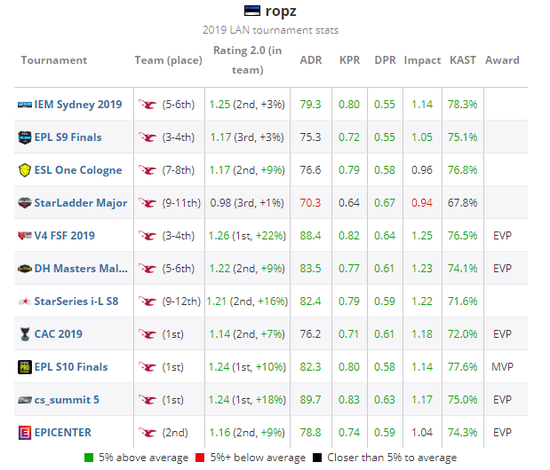
Task: Open the StarLadder Major tournament link
Action: point(81,203)
